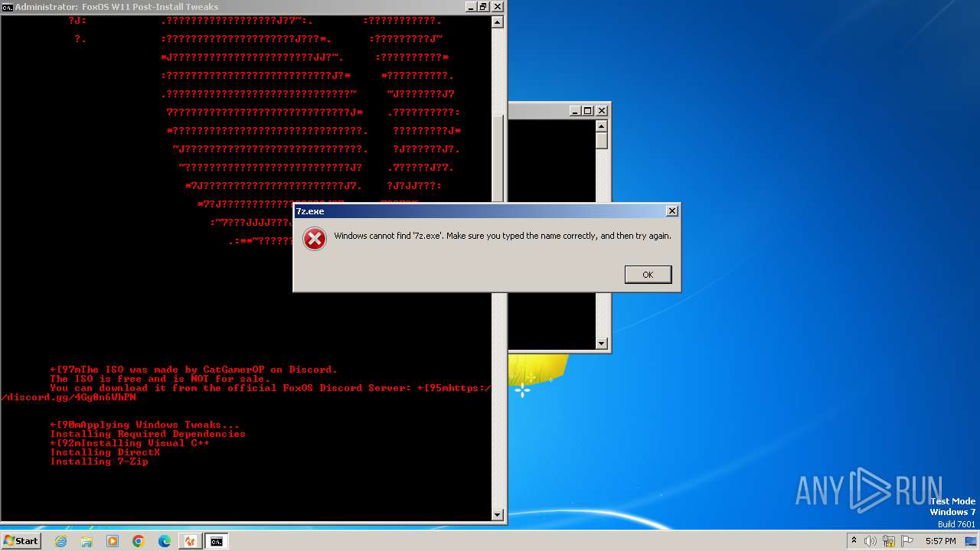Show hidden tray icons arrow

pos(854,541)
